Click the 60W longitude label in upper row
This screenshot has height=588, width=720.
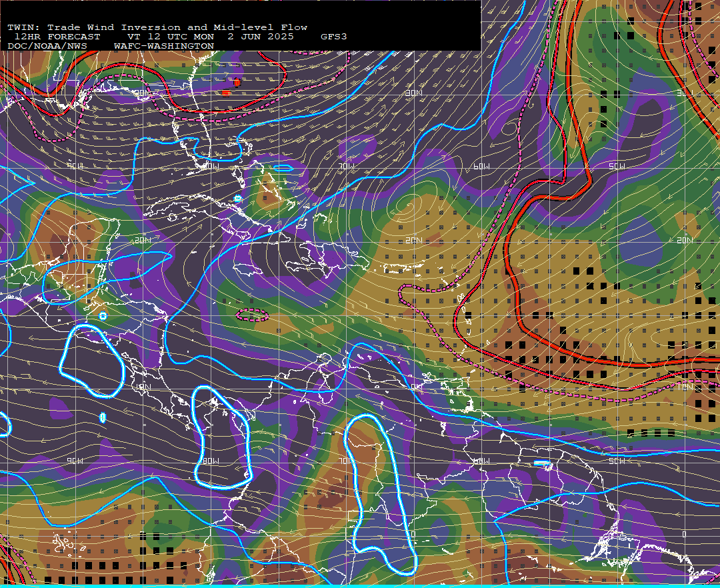pyautogui.click(x=482, y=166)
